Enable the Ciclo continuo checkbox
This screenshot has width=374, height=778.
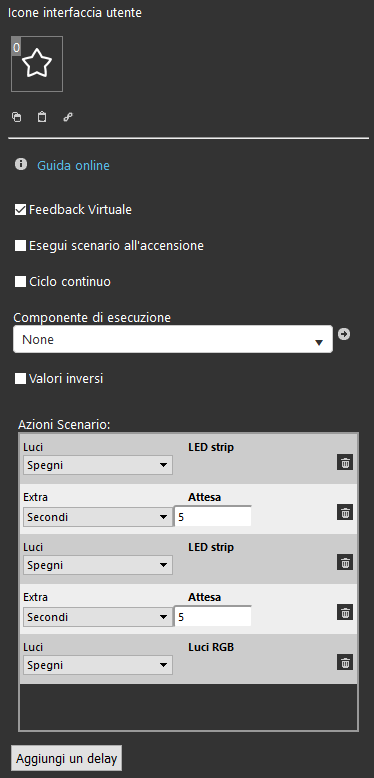coord(20,282)
